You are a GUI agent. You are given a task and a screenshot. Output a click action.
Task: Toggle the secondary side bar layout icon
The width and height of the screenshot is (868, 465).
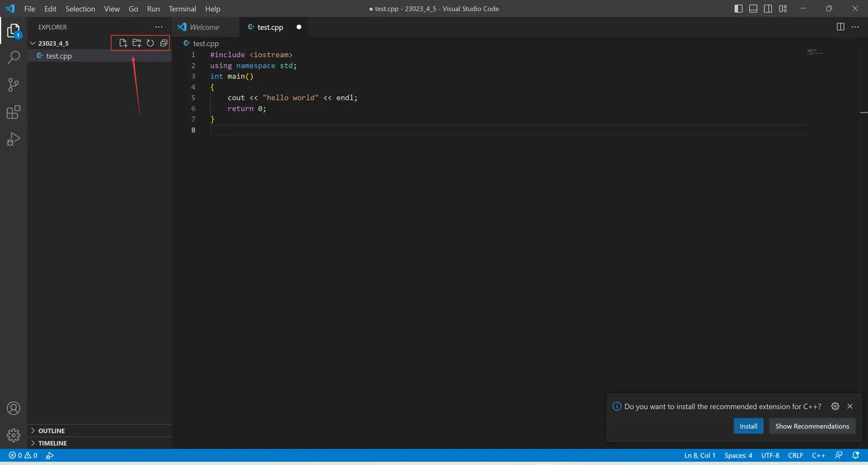(768, 9)
